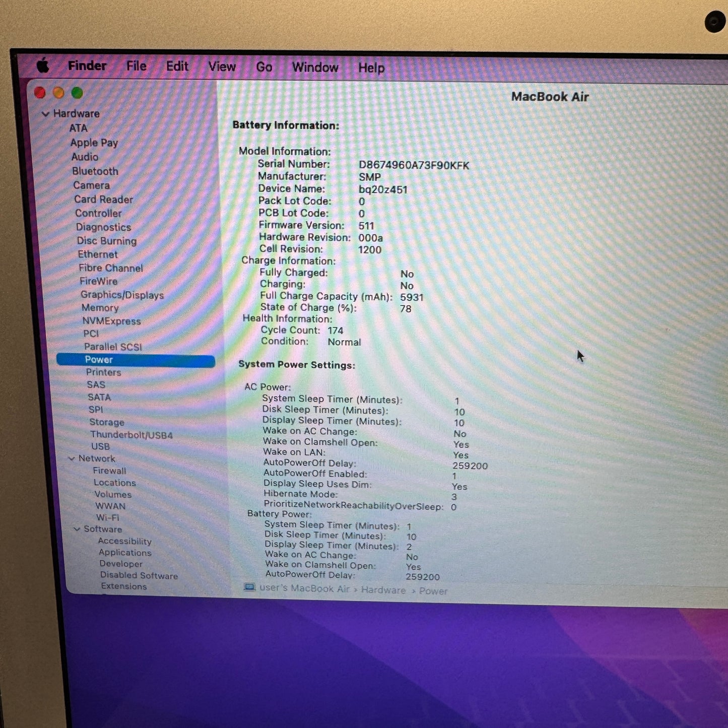Open the Help menu

coord(371,68)
